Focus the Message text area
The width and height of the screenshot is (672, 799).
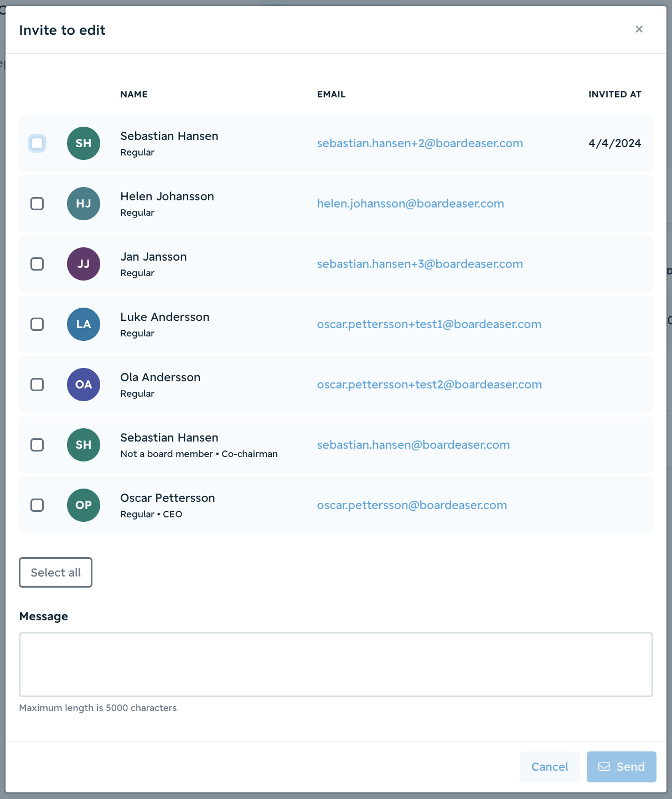[336, 665]
